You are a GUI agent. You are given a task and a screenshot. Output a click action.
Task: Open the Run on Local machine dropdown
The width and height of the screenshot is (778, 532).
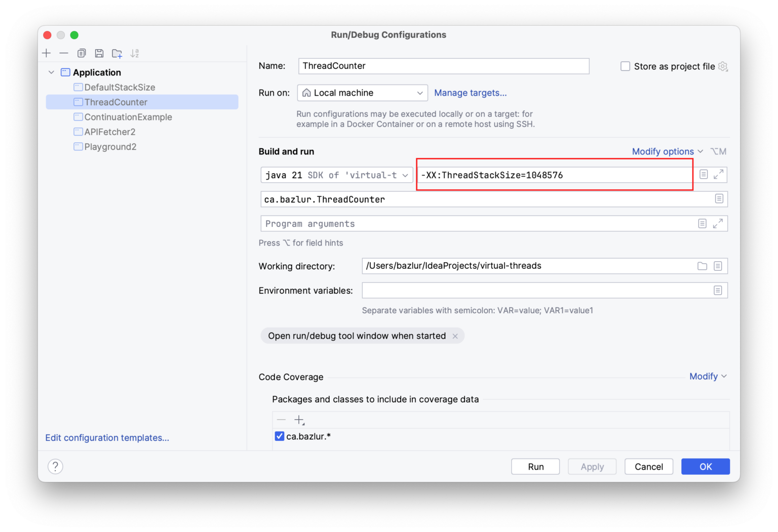click(362, 93)
